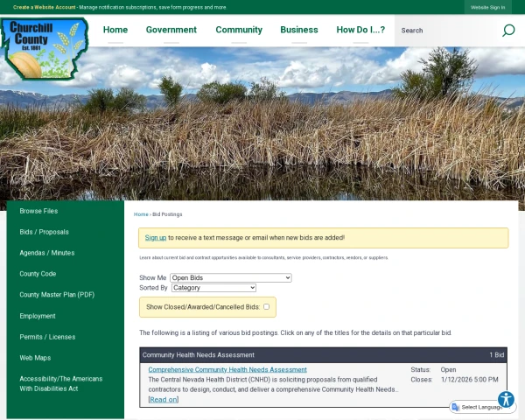Open the Business navigation menu

[x=299, y=30]
